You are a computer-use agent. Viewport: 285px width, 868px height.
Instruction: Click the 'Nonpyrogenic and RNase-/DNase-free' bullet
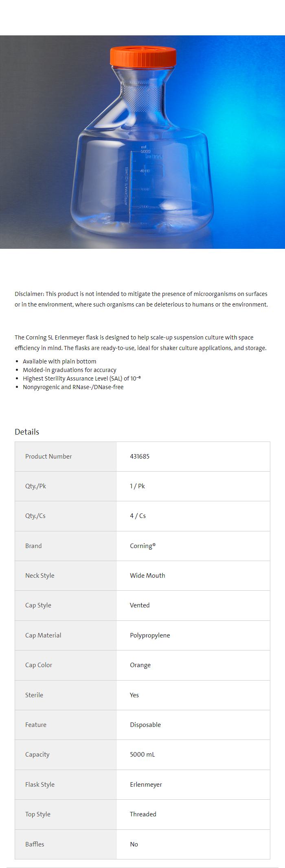coord(73,387)
